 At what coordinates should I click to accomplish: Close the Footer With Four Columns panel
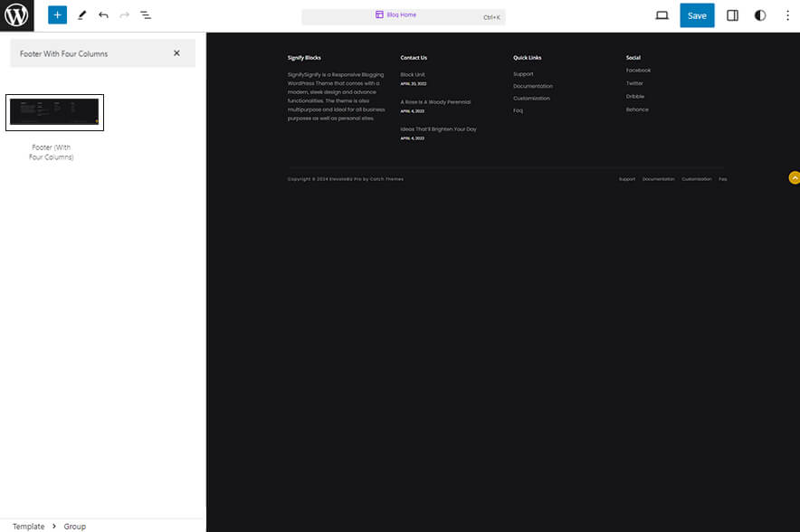[x=177, y=53]
